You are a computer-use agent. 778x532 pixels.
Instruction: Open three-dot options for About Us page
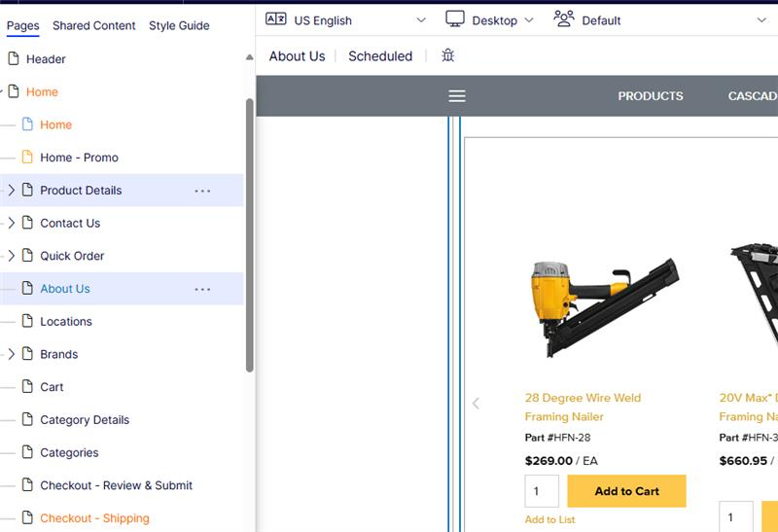[202, 289]
